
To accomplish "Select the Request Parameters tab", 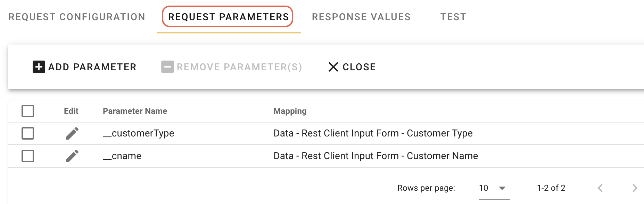I will [228, 16].
